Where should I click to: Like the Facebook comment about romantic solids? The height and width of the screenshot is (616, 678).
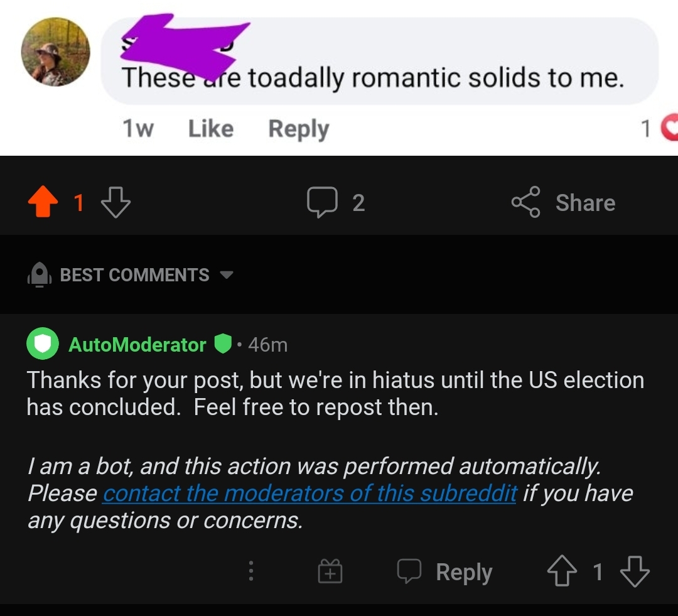[210, 128]
